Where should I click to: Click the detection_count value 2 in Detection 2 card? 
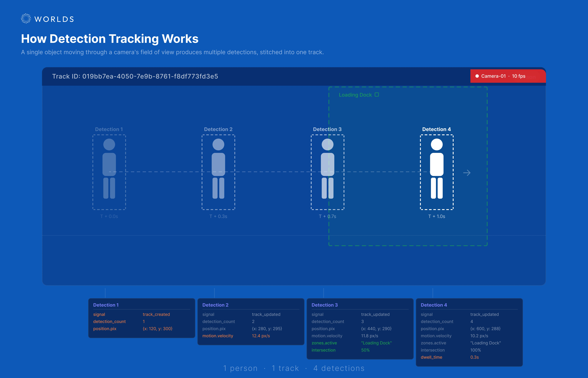click(253, 322)
